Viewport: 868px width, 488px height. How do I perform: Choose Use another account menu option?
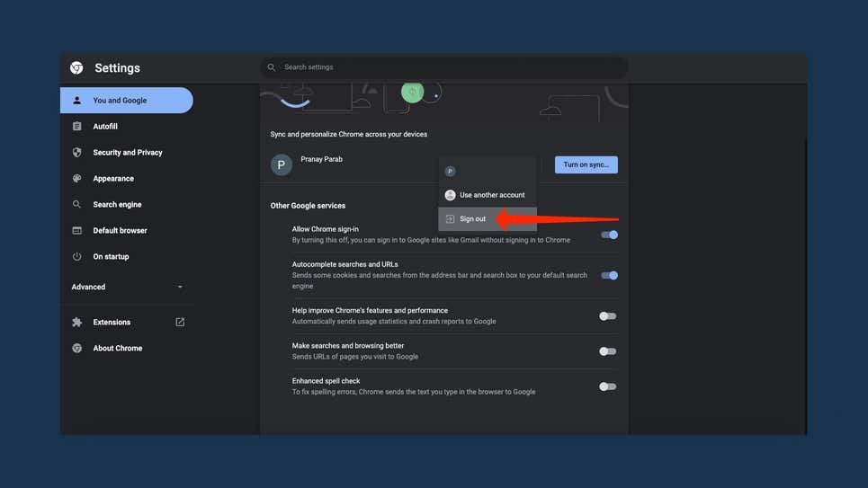coord(491,195)
